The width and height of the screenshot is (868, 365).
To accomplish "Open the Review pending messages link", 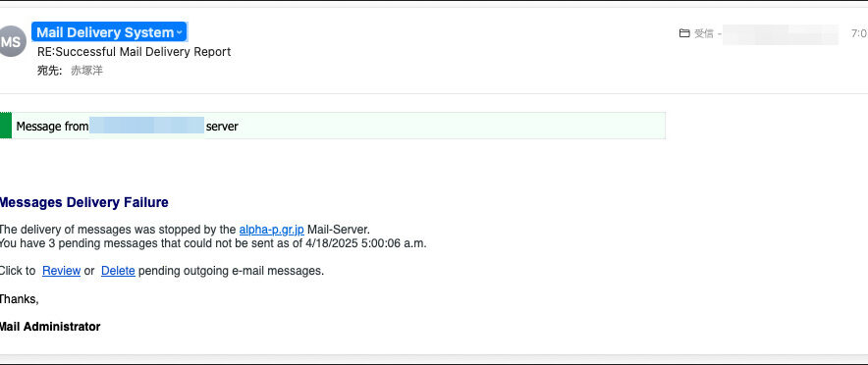I will (x=62, y=271).
